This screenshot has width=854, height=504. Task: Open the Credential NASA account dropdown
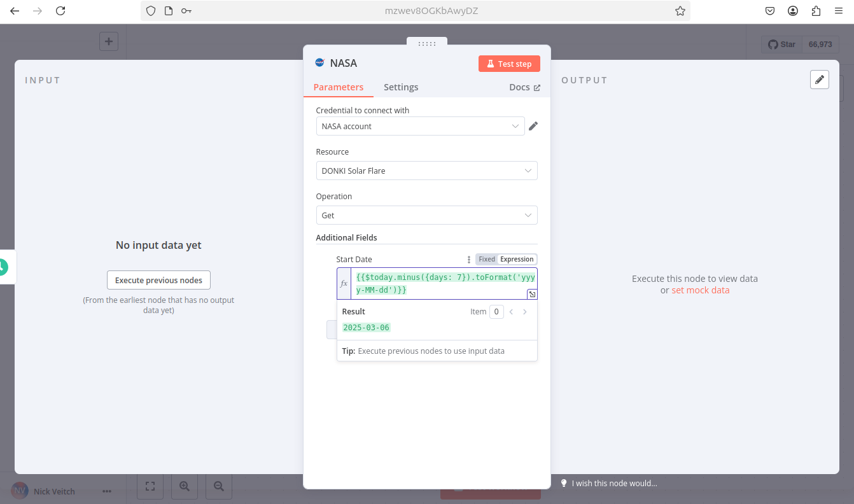tap(421, 126)
